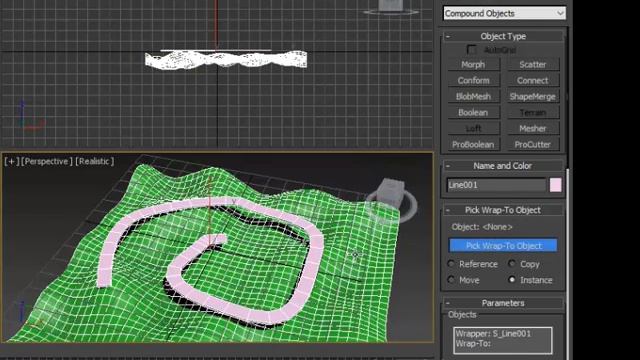Click the Line001 object name field
640x360 pixels.
click(496, 185)
